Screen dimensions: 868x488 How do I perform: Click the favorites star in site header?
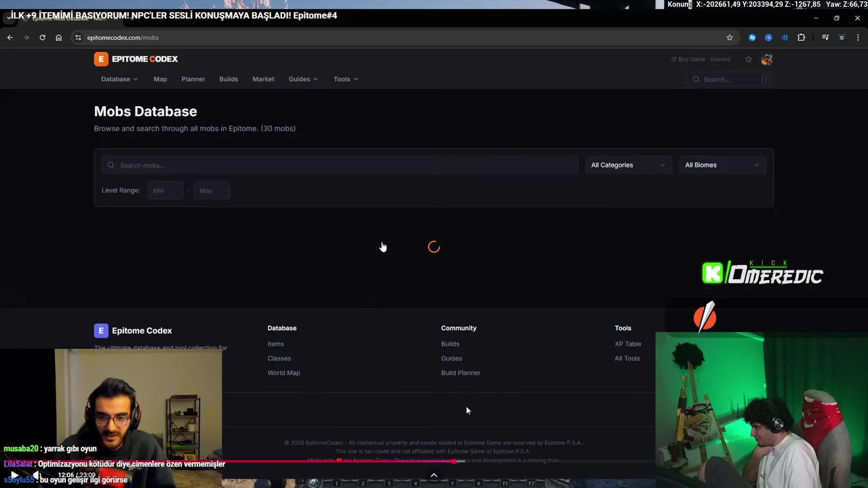749,60
